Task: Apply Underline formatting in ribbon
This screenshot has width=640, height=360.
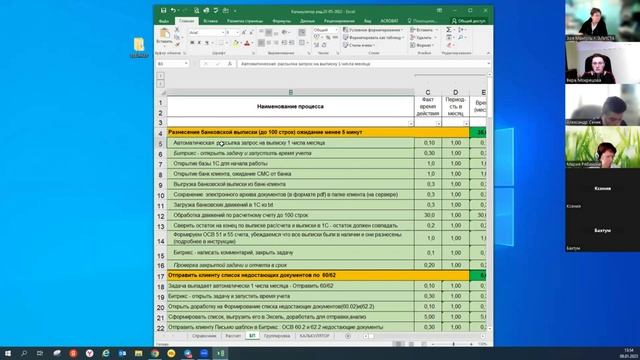Action: [x=207, y=42]
